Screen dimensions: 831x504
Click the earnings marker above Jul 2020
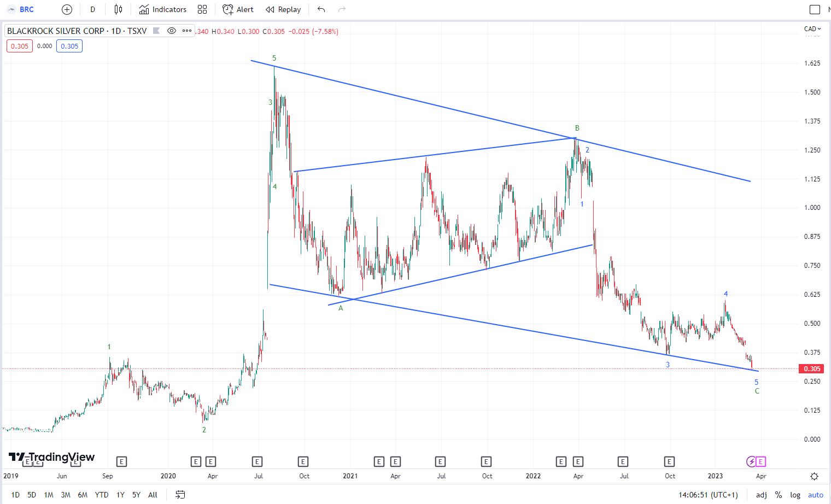pos(257,461)
